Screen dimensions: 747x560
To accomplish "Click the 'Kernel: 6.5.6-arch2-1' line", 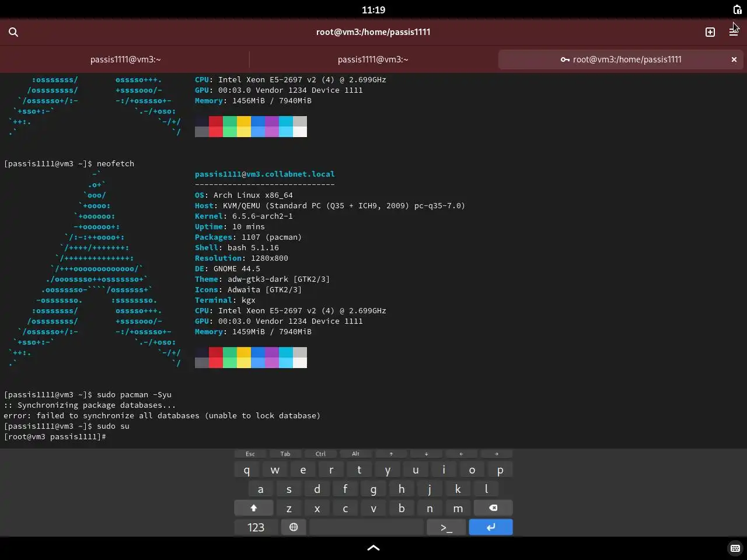I will tap(244, 216).
